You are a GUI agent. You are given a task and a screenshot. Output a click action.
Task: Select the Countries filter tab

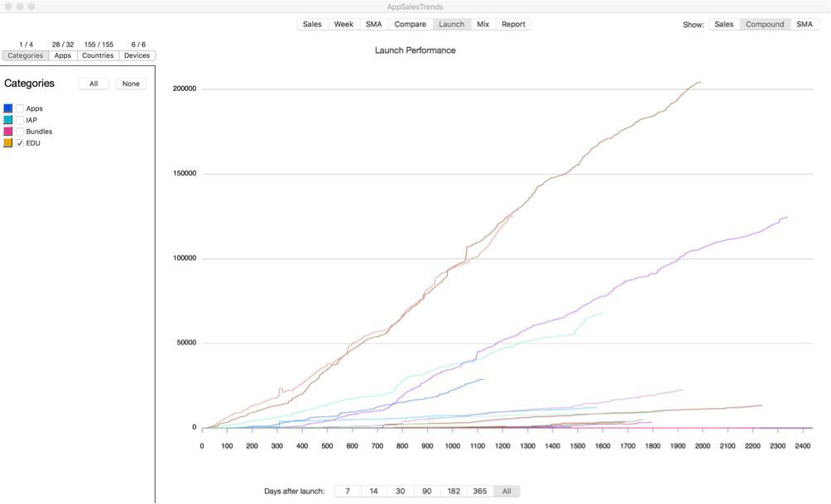98,55
